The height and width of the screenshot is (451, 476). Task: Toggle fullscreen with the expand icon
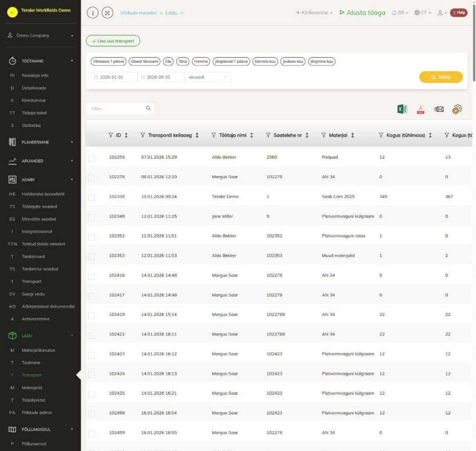tap(107, 13)
